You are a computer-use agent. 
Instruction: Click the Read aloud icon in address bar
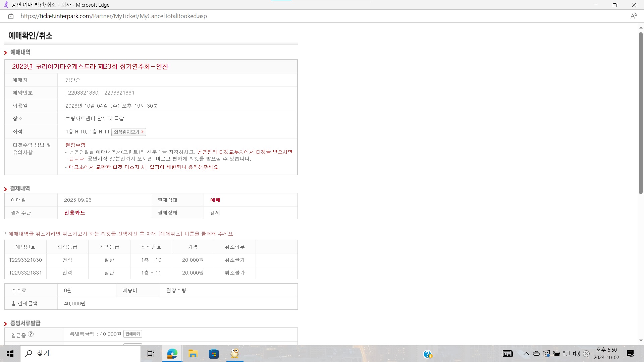click(x=633, y=16)
